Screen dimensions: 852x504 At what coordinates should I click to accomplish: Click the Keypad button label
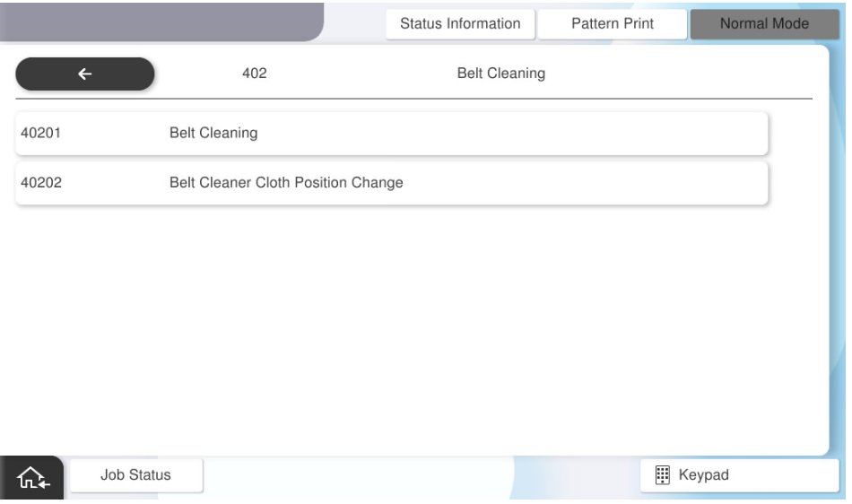pos(704,474)
